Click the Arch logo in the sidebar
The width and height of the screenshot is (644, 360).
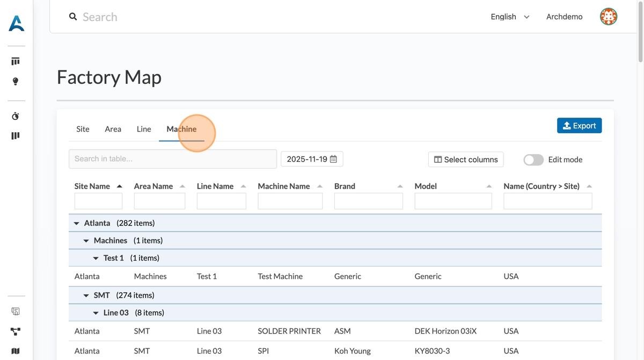16,23
